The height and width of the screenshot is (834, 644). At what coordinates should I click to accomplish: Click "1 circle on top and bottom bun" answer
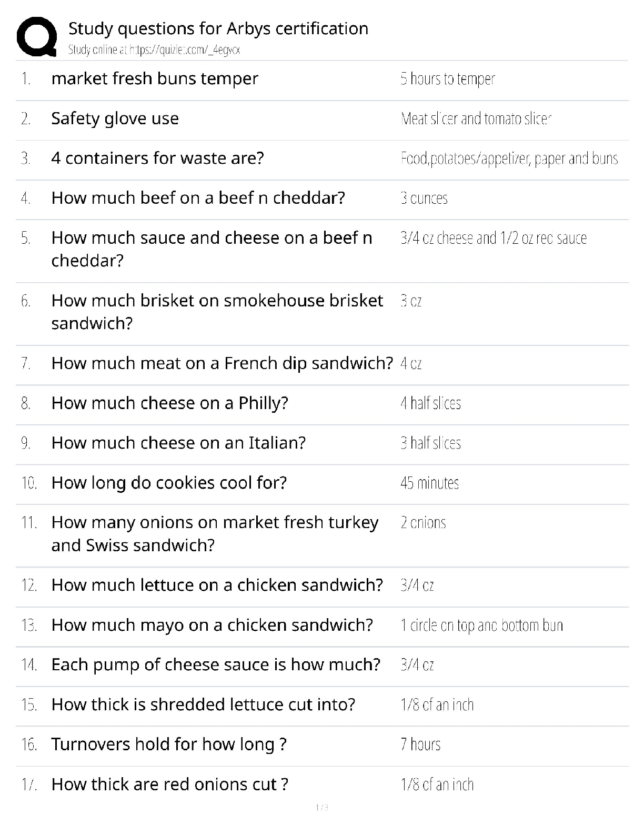pyautogui.click(x=481, y=625)
